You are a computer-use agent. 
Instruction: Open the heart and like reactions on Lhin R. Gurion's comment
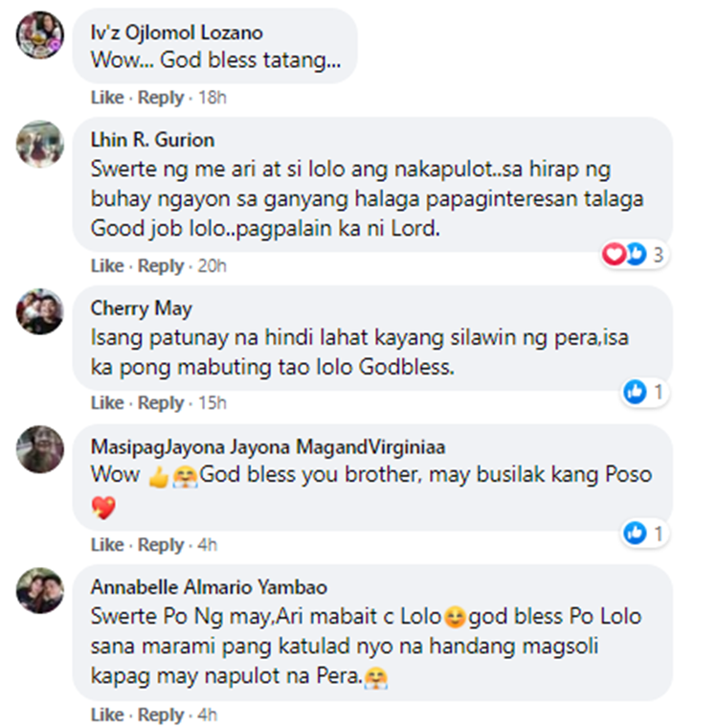[635, 255]
